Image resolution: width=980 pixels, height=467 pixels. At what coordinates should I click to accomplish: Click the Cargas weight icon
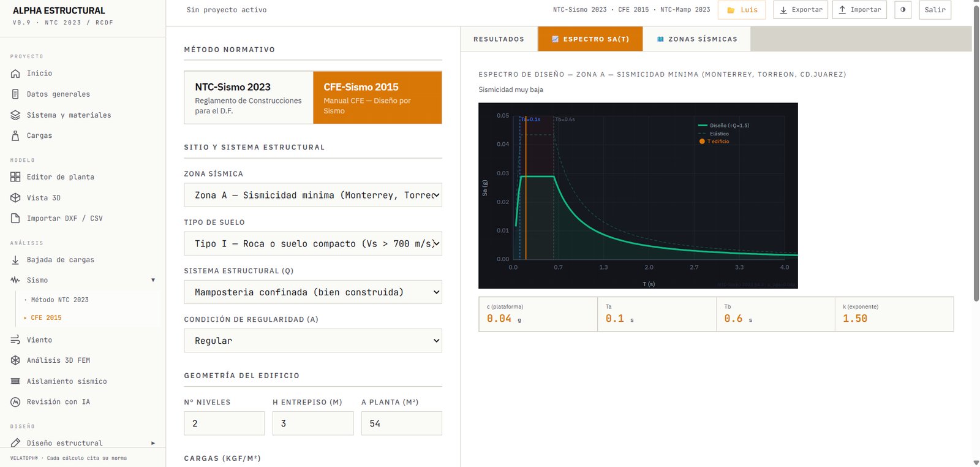(15, 136)
